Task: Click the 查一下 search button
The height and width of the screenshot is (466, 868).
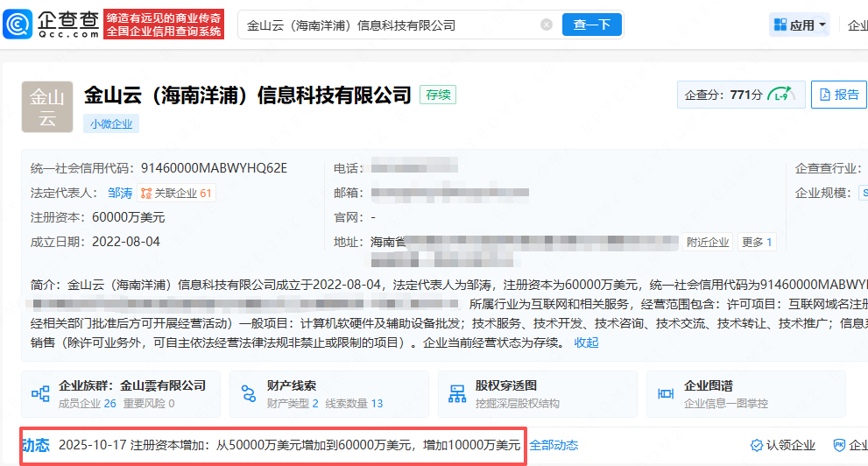Action: coord(591,25)
